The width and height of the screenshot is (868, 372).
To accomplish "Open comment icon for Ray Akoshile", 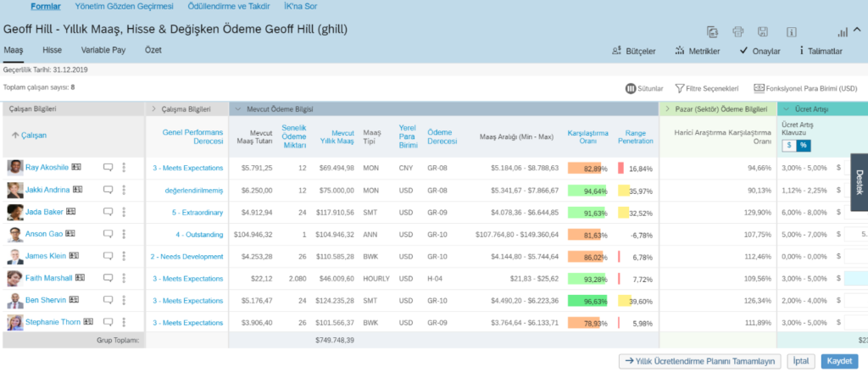I will pyautogui.click(x=108, y=168).
